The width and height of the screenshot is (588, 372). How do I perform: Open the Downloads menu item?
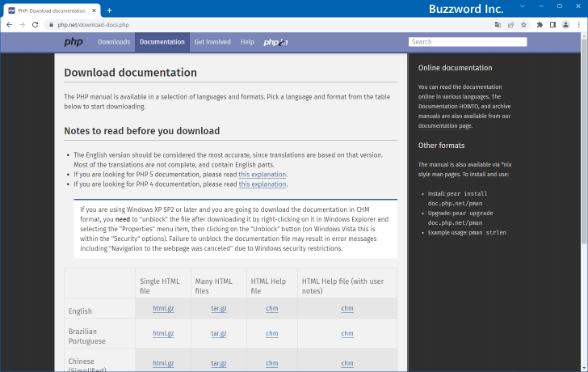pos(114,42)
